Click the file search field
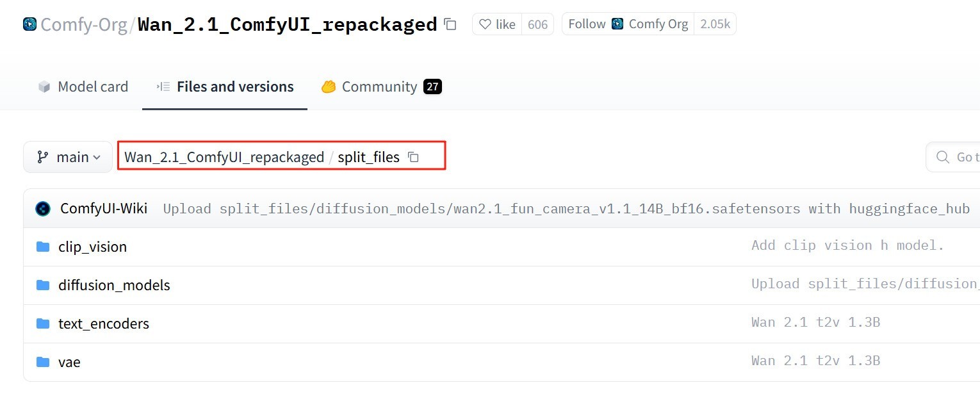This screenshot has width=980, height=417. click(958, 157)
